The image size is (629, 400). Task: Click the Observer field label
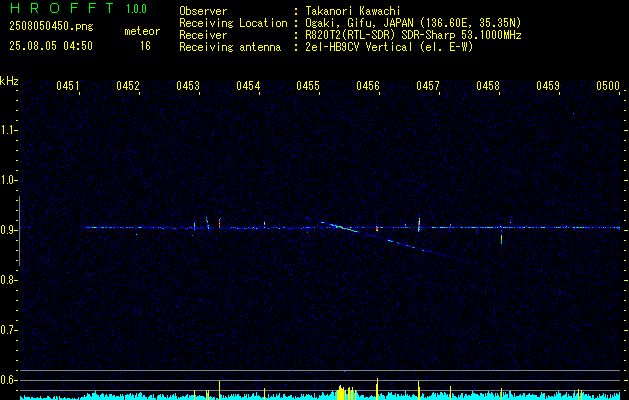tap(203, 11)
